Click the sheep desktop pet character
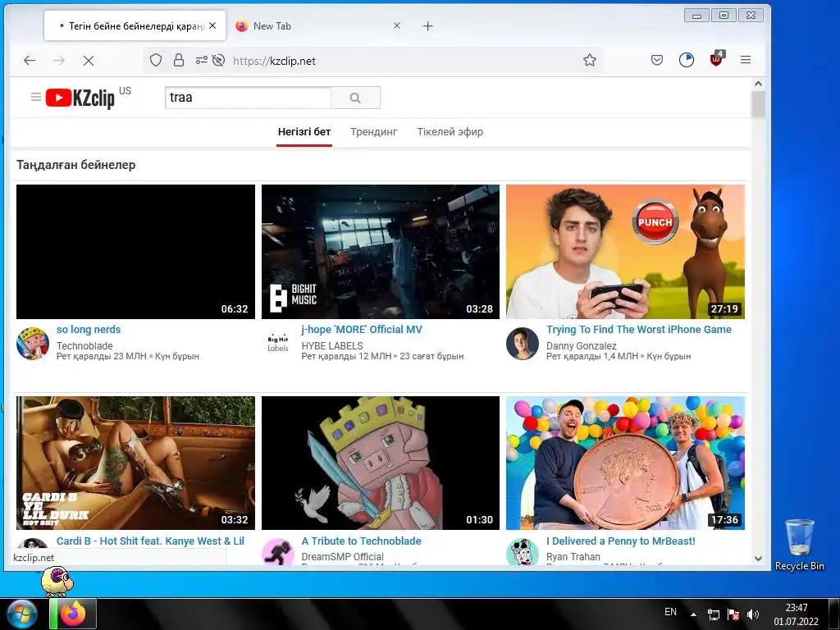The height and width of the screenshot is (630, 840). click(x=57, y=582)
